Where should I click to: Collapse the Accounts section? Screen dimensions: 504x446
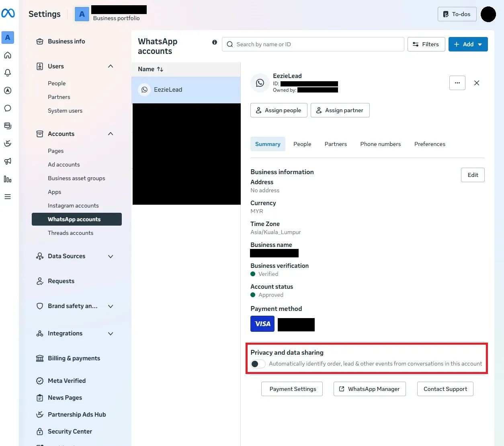point(111,134)
